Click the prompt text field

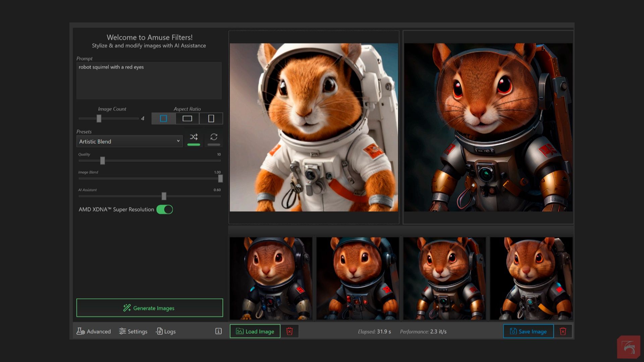(149, 80)
